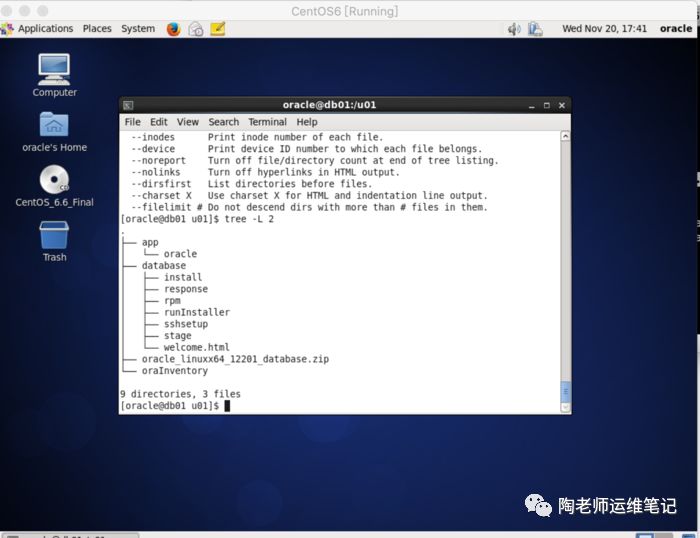Click the terminal scrollbar up arrow
This screenshot has width=700, height=538.
tap(565, 136)
